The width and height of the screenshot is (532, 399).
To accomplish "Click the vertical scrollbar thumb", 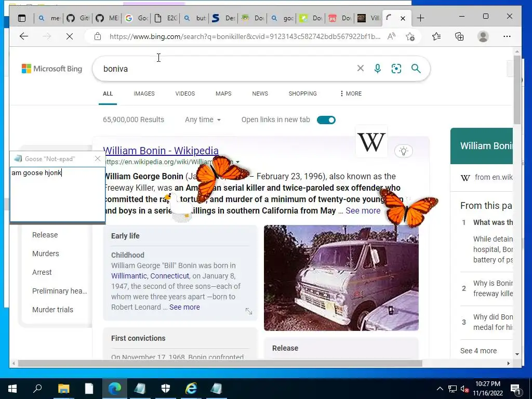I will point(517,89).
